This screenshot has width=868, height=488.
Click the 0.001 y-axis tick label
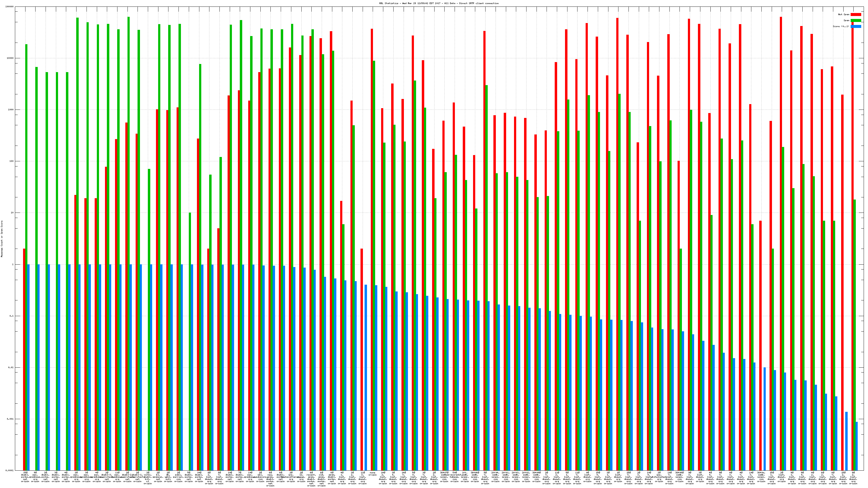pyautogui.click(x=10, y=419)
